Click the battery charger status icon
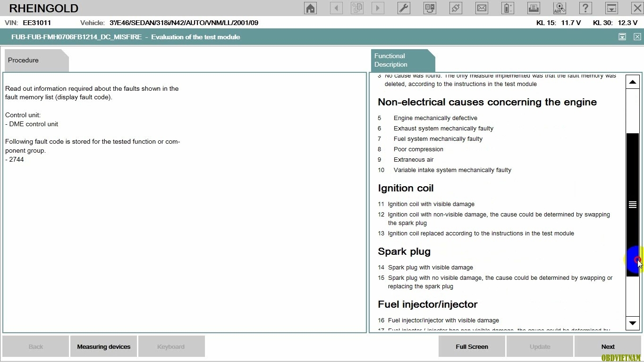The width and height of the screenshot is (644, 363). click(508, 8)
